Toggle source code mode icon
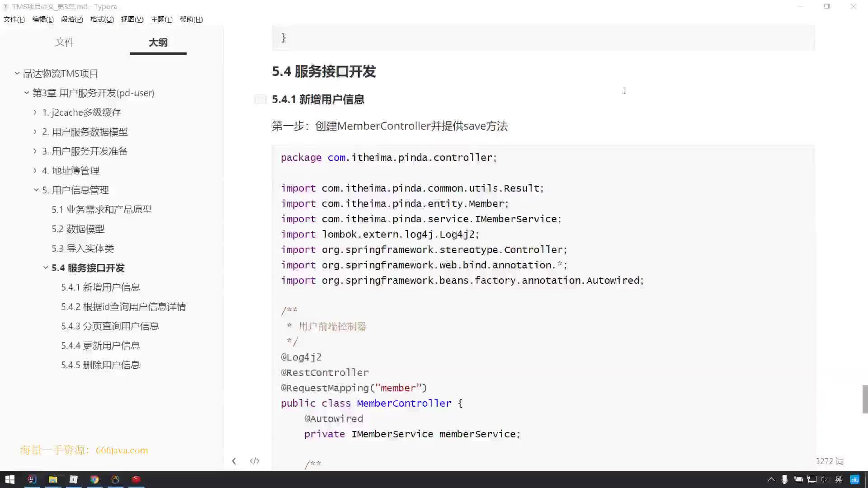This screenshot has width=868, height=488. coord(255,461)
